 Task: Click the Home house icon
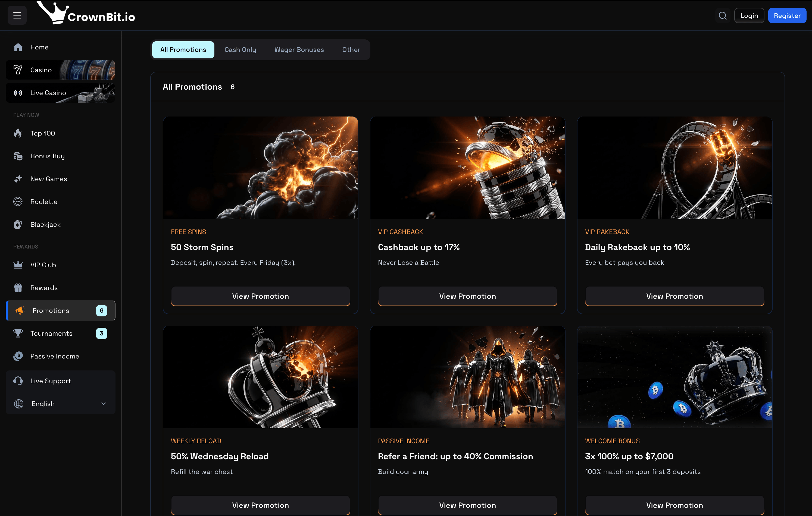tap(18, 47)
